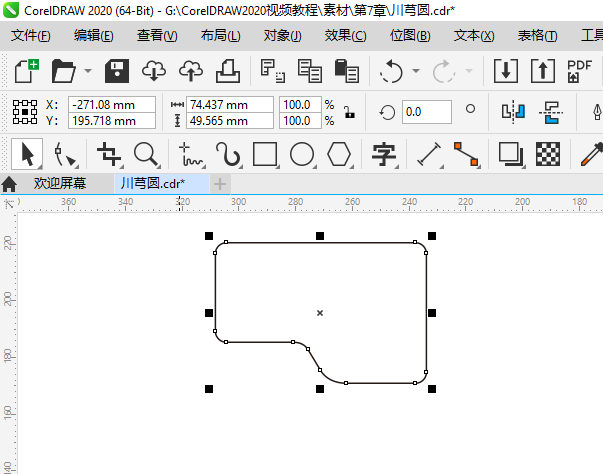Save the document with the floppy icon
The image size is (603, 474).
(117, 71)
